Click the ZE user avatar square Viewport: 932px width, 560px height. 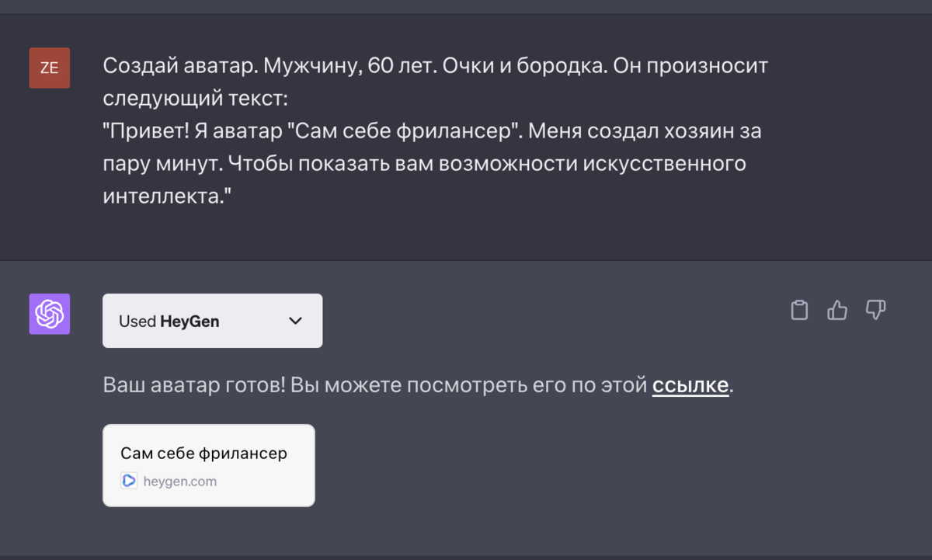(50, 68)
